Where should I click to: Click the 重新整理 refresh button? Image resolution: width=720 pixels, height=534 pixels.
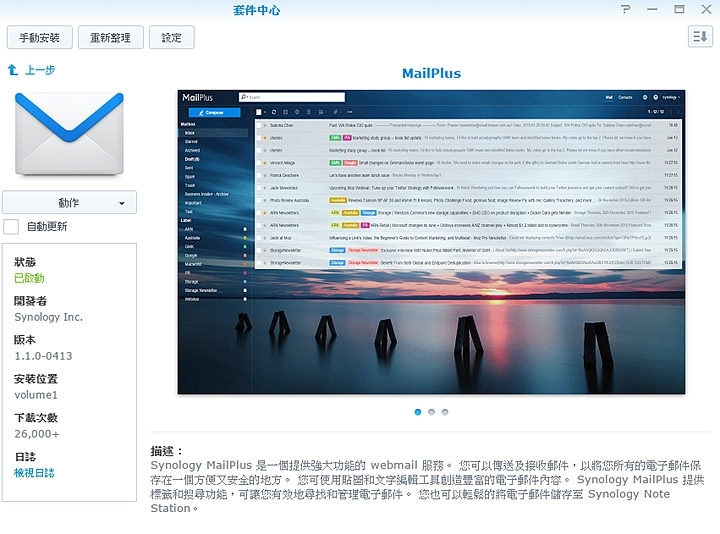coord(111,37)
